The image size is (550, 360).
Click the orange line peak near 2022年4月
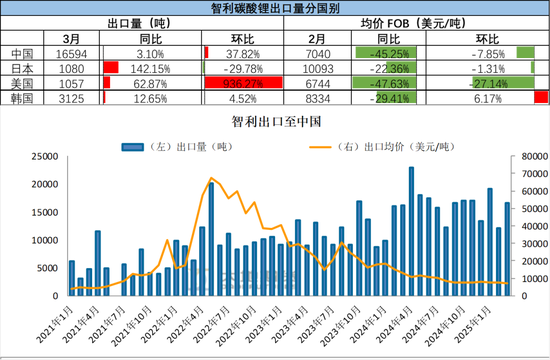[211, 178]
